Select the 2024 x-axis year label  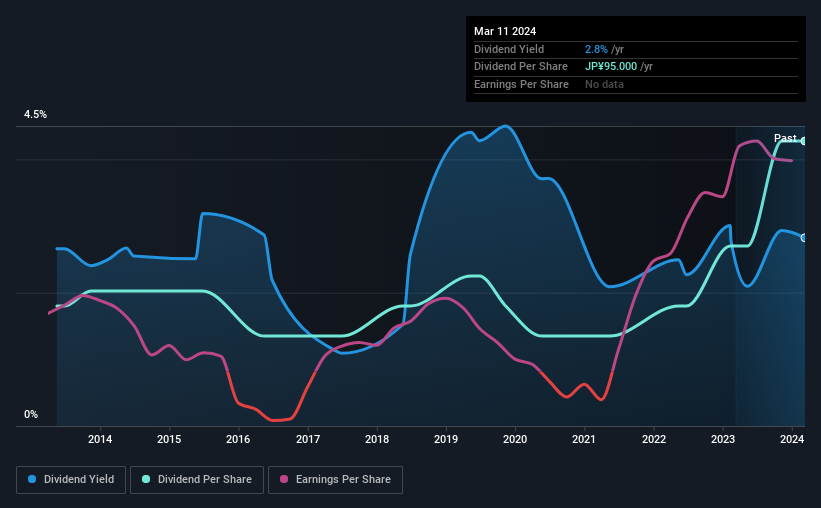[x=792, y=439]
